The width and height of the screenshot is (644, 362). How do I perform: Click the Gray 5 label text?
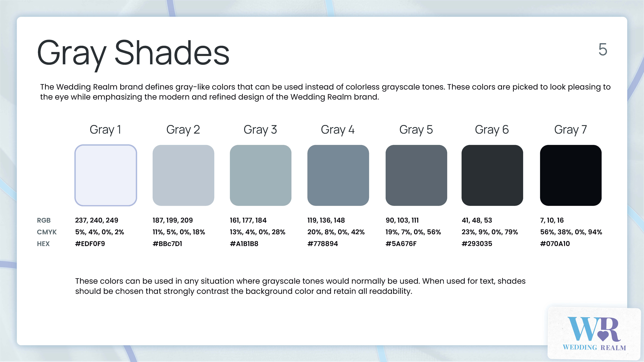(x=416, y=130)
